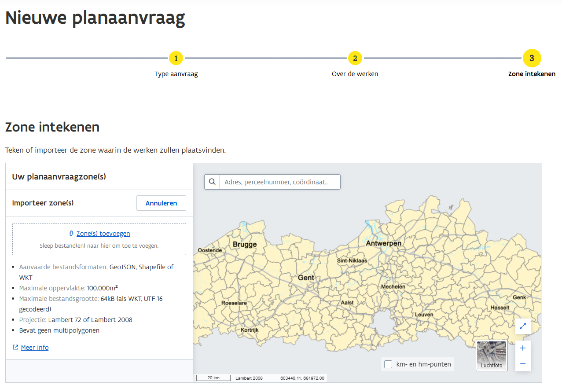
Task: Zoom out with the minus button
Action: pyautogui.click(x=523, y=363)
